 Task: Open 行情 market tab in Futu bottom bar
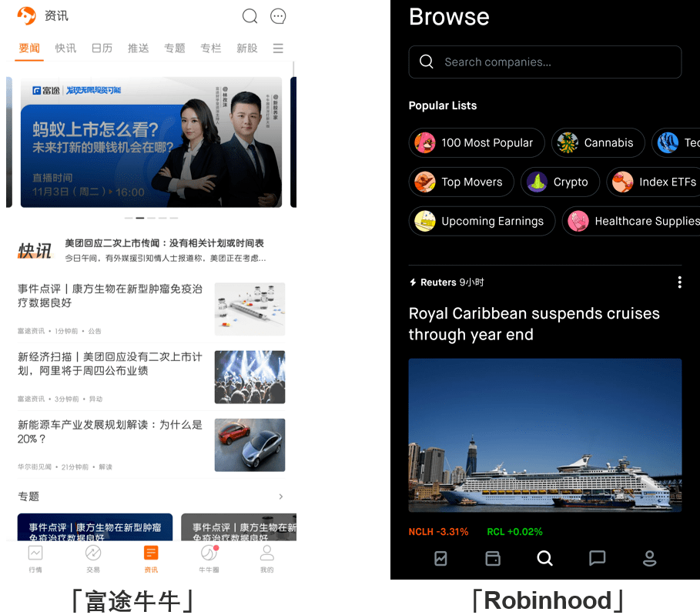tap(35, 559)
